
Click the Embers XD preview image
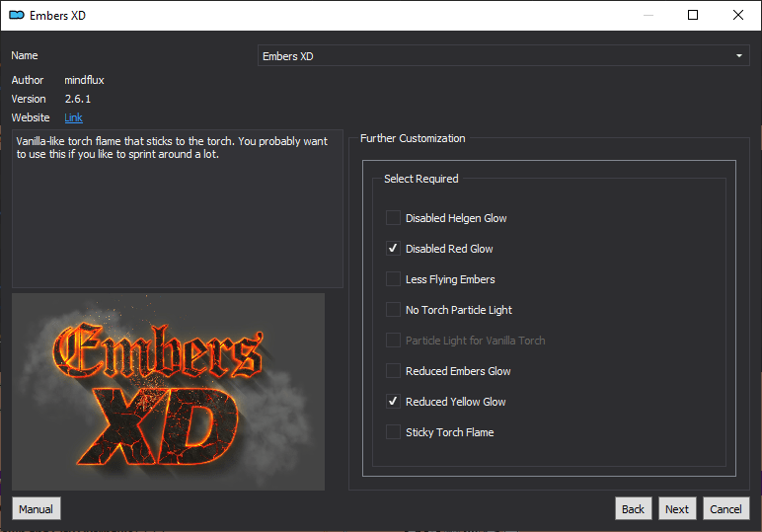[168, 392]
